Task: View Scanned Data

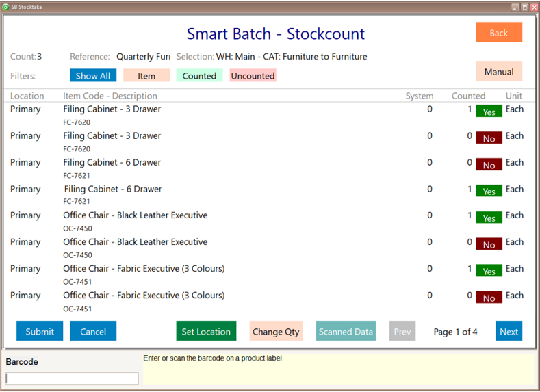Action: pyautogui.click(x=346, y=332)
